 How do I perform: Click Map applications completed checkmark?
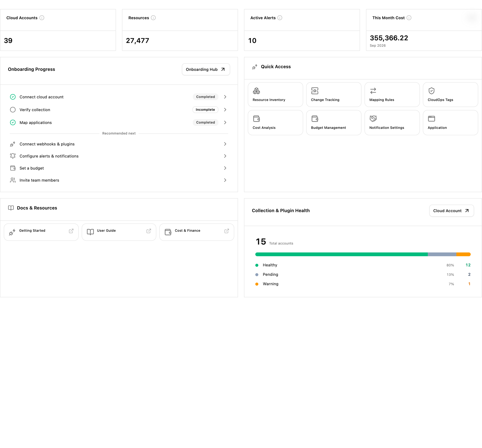(13, 122)
